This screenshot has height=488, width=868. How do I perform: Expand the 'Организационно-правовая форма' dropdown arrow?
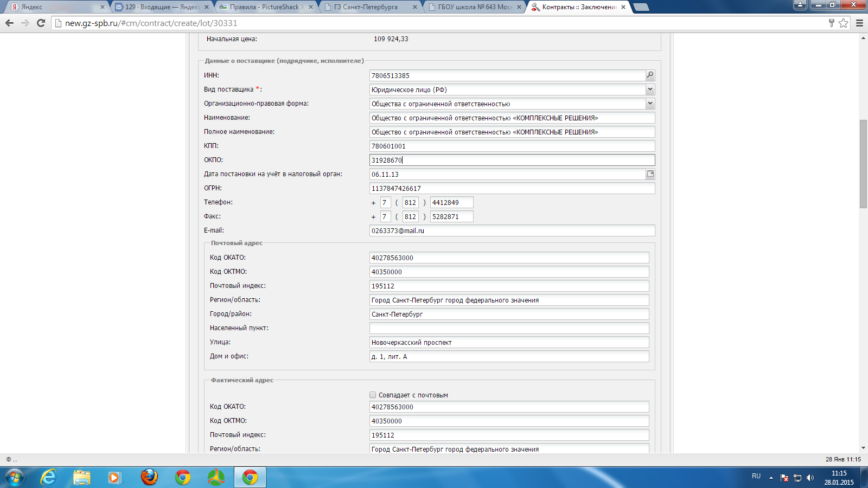pos(650,104)
